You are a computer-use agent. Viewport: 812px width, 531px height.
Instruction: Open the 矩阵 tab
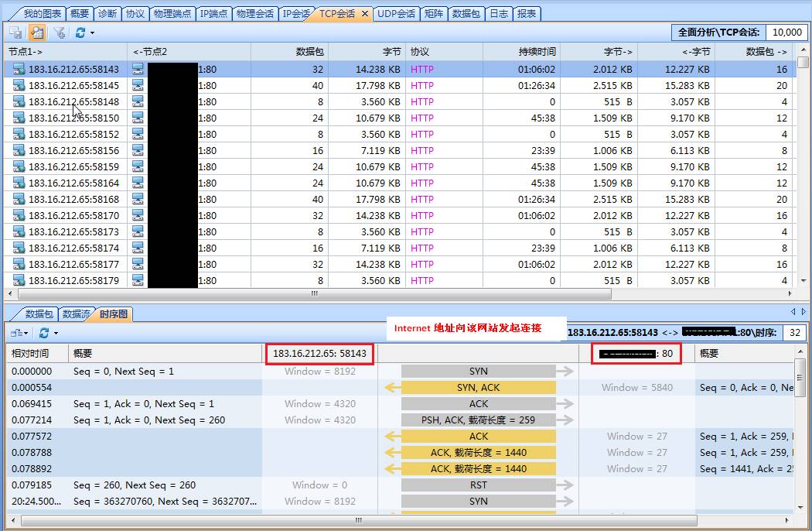[x=434, y=14]
